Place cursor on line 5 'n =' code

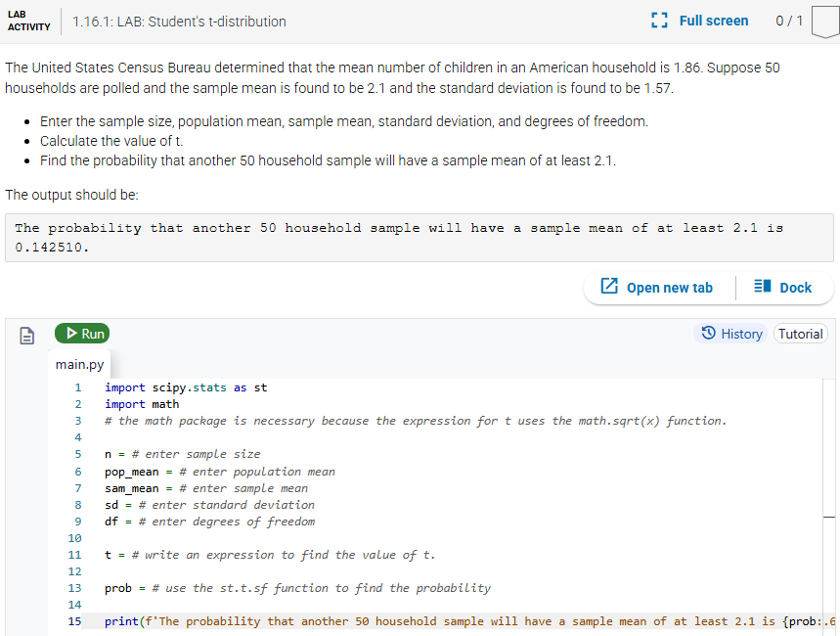tap(183, 454)
